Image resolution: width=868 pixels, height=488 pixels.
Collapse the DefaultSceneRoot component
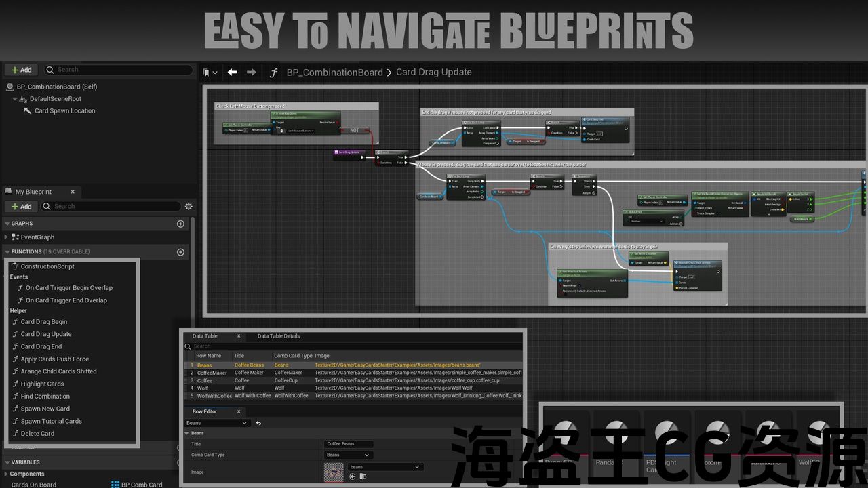tap(15, 99)
